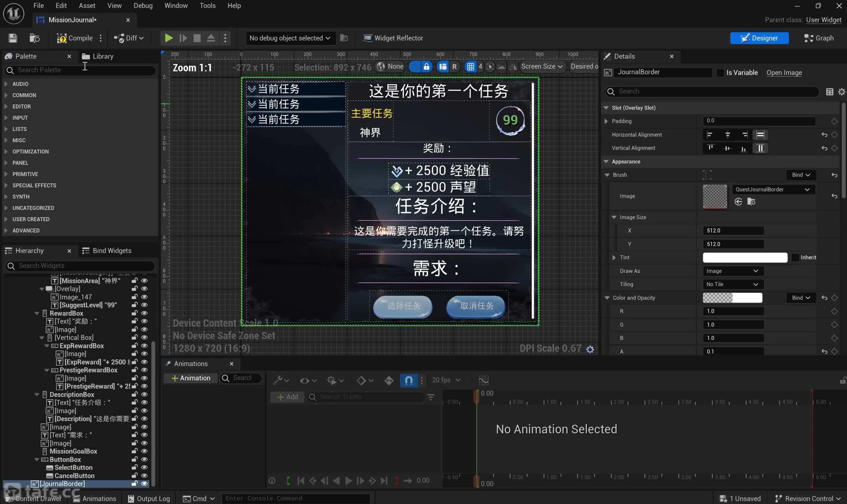The height and width of the screenshot is (504, 847).
Task: Open the Draw As dropdown
Action: coord(733,272)
